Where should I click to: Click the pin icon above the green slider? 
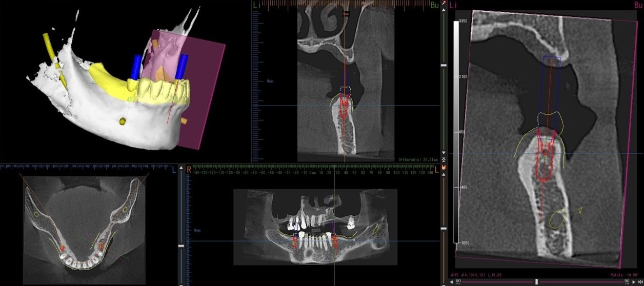[444, 4]
